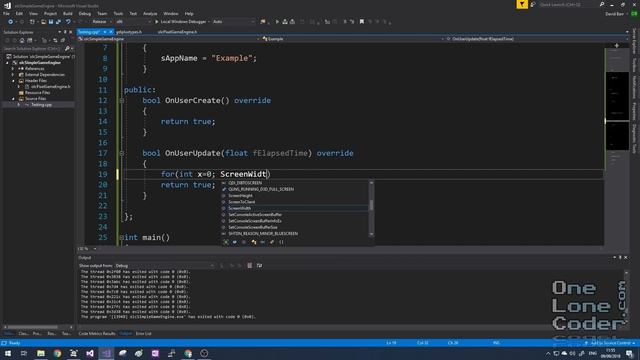
Task: Collapse the main function outline
Action: click(x=122, y=237)
